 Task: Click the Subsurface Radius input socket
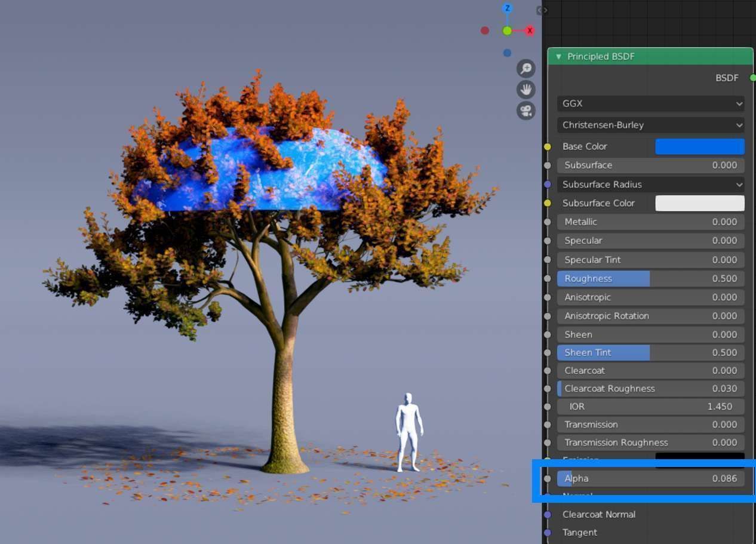click(548, 185)
